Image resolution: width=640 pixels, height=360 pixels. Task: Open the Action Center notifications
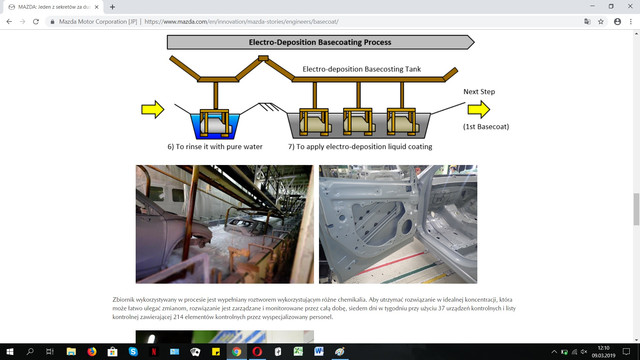tap(627, 351)
